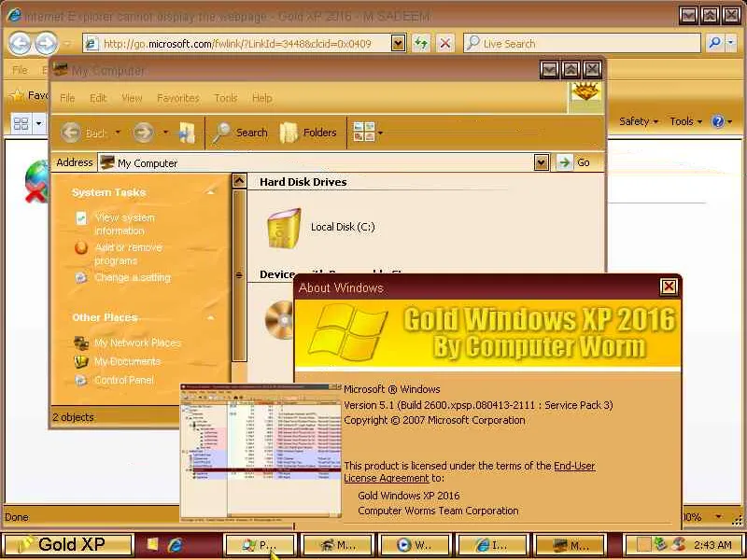Click the Gold XP start button
Image resolution: width=747 pixels, height=560 pixels.
tap(67, 544)
